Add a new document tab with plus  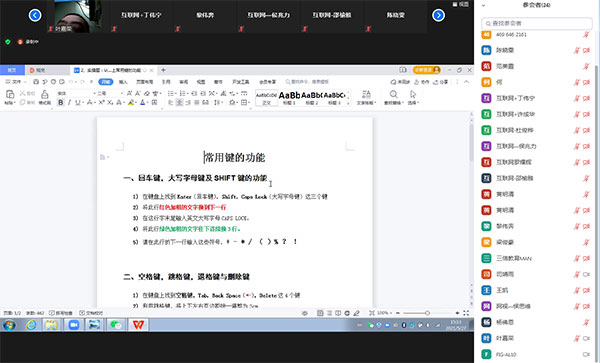[163, 70]
